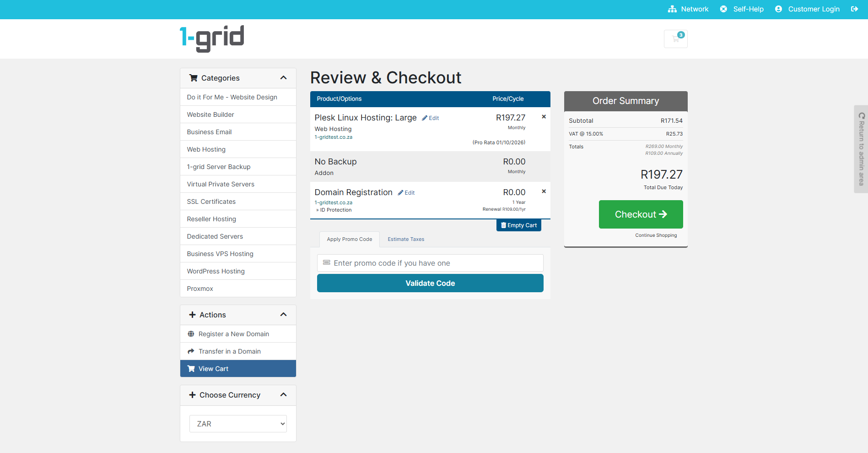Image resolution: width=868 pixels, height=453 pixels.
Task: Select Proxmox category
Action: point(238,289)
